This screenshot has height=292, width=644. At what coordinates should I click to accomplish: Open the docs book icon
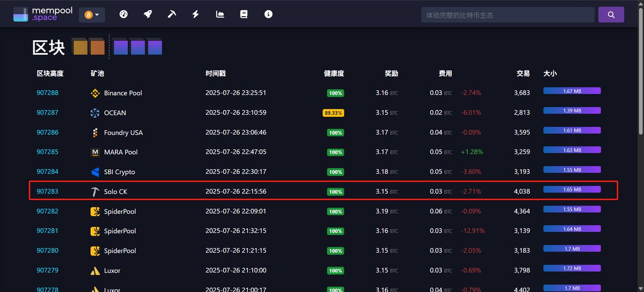click(244, 14)
